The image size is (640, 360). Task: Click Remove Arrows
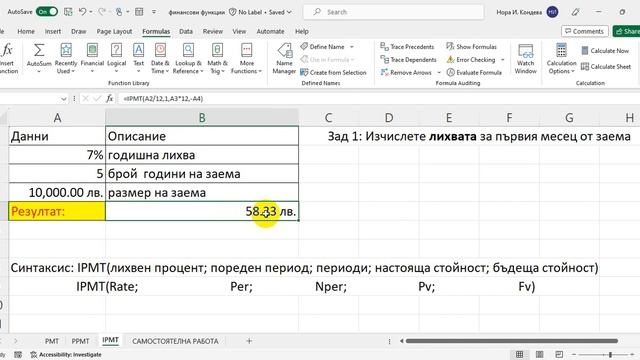[x=406, y=72]
